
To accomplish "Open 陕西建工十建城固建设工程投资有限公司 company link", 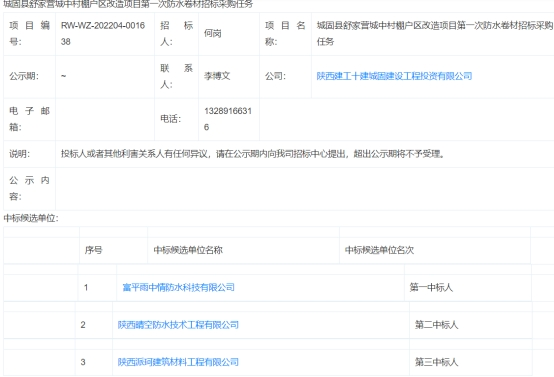I will pyautogui.click(x=394, y=76).
